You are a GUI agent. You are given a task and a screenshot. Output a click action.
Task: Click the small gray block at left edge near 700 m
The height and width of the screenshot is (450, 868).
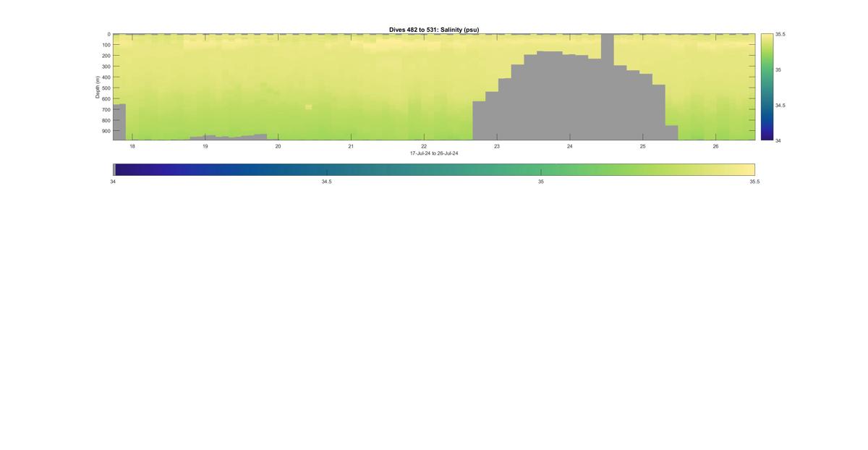point(119,122)
